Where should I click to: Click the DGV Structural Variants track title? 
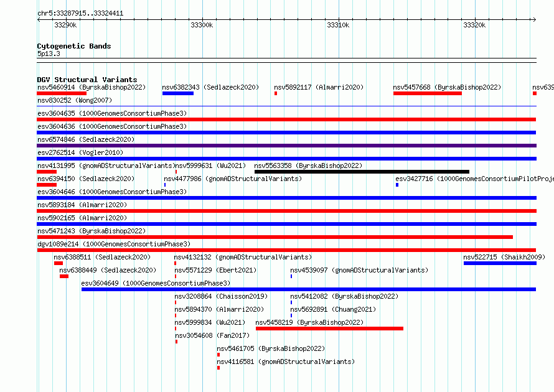coord(87,80)
